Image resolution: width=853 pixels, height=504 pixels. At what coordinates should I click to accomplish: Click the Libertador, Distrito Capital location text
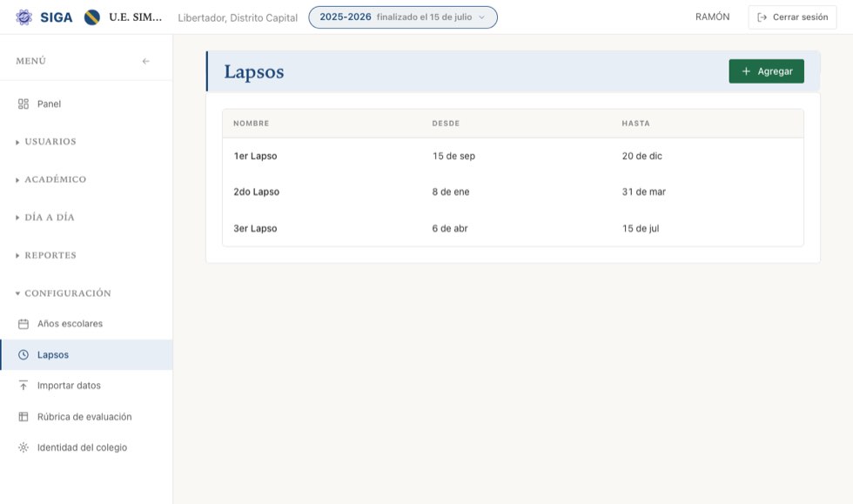pos(238,18)
